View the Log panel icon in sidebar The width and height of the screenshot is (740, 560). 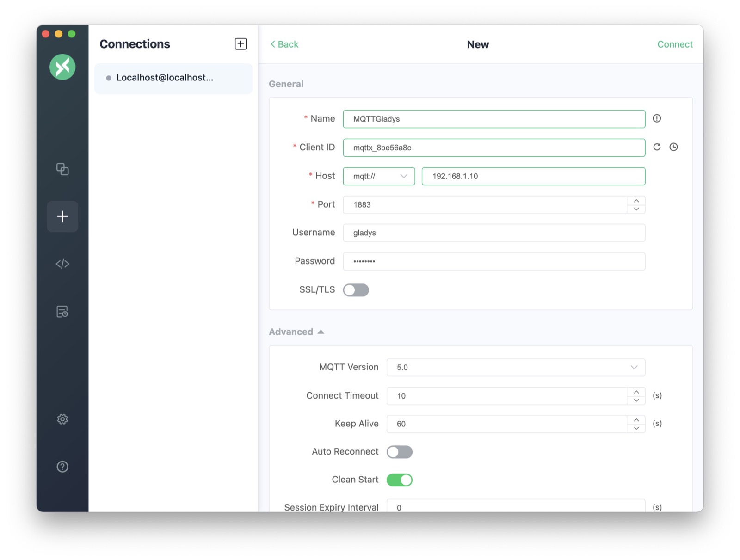pyautogui.click(x=62, y=311)
